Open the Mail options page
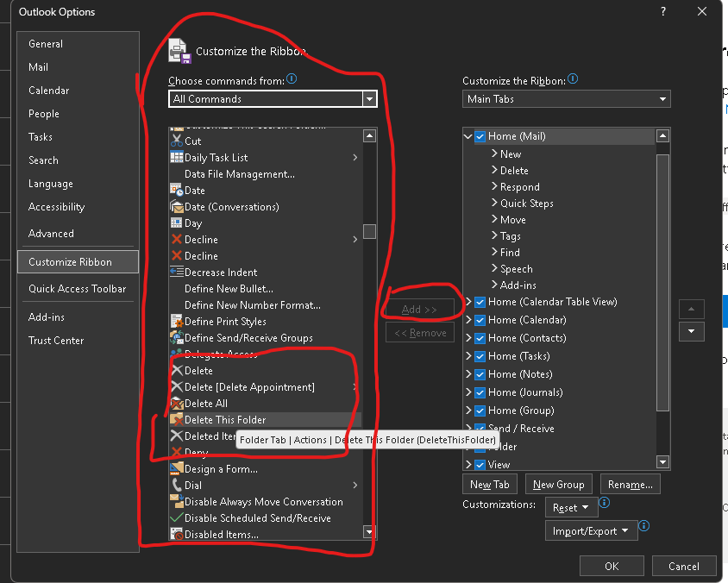728x583 pixels. pos(38,67)
